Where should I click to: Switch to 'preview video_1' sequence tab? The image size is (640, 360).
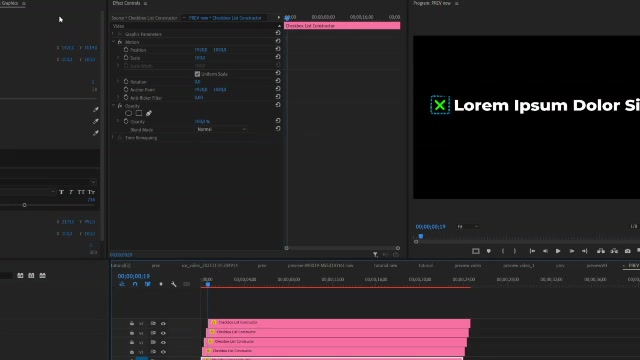[519, 265]
